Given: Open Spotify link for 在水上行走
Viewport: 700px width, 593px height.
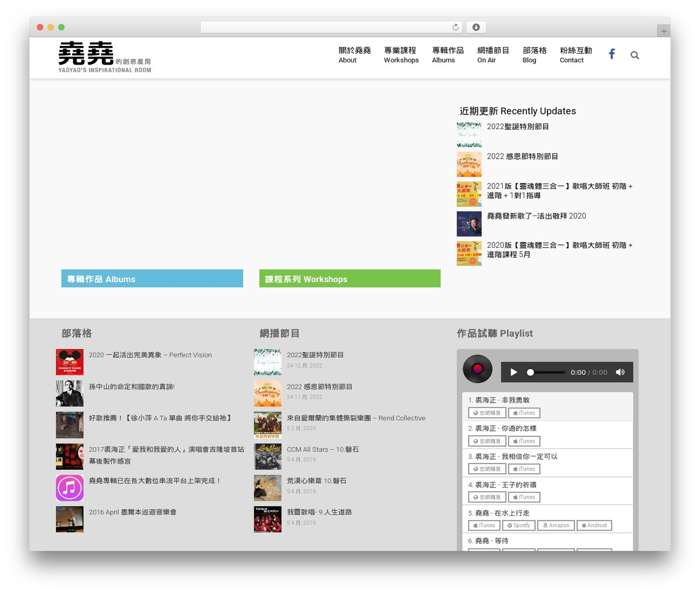Looking at the screenshot, I should click(x=518, y=525).
